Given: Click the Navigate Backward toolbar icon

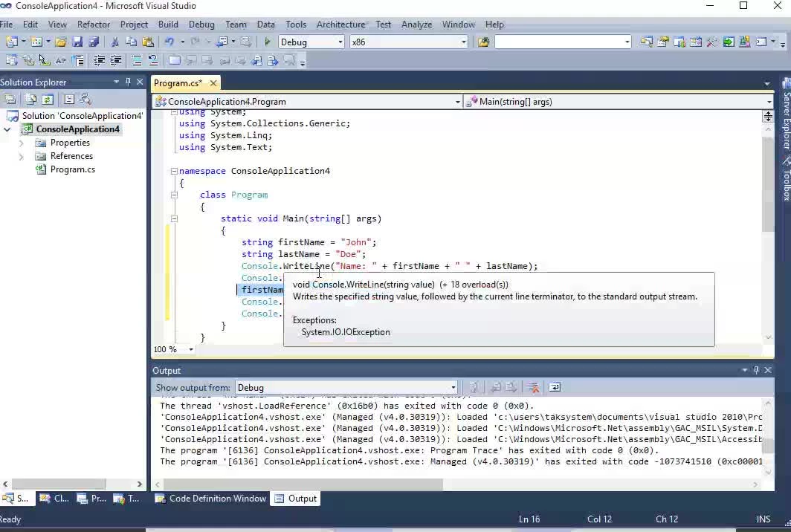Looking at the screenshot, I should 222,42.
